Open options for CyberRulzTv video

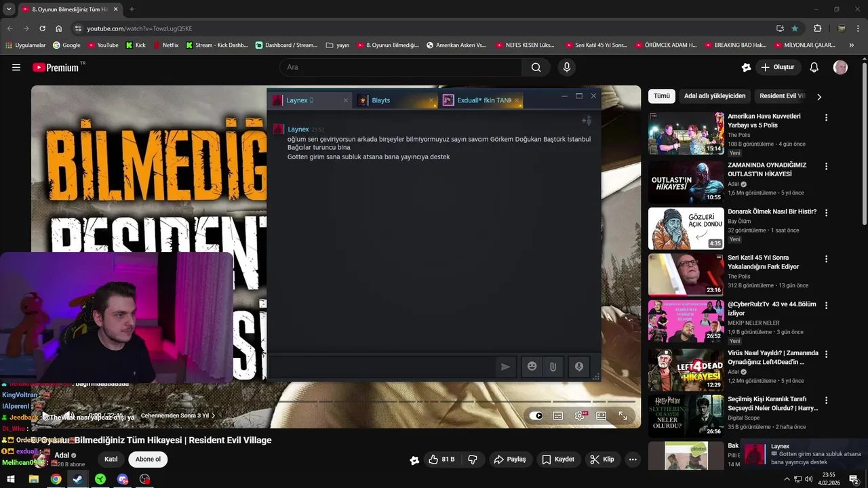coord(826,305)
